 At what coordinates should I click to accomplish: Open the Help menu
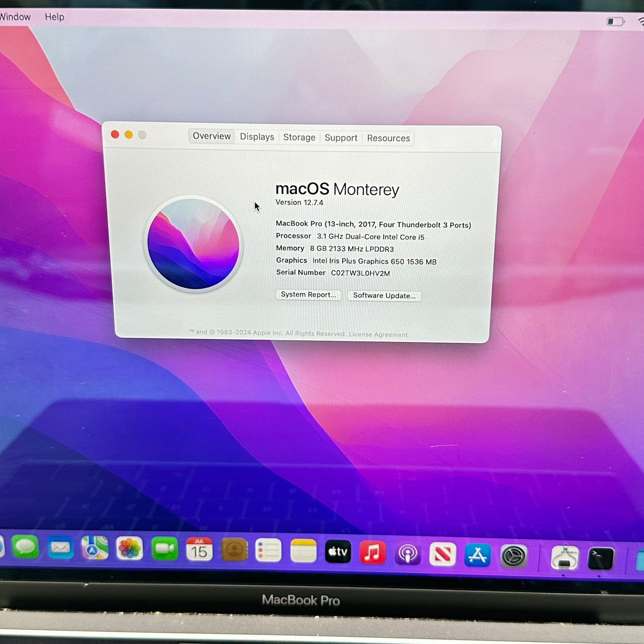point(54,17)
